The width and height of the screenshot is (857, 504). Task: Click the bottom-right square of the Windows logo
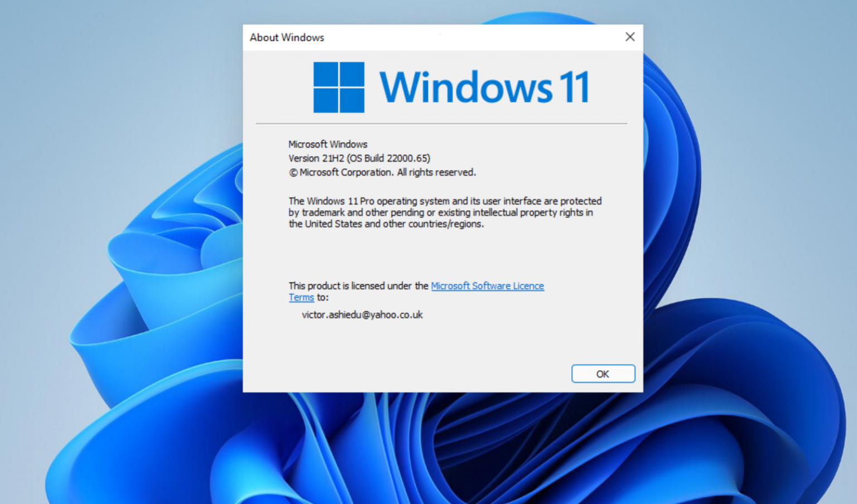[x=352, y=100]
